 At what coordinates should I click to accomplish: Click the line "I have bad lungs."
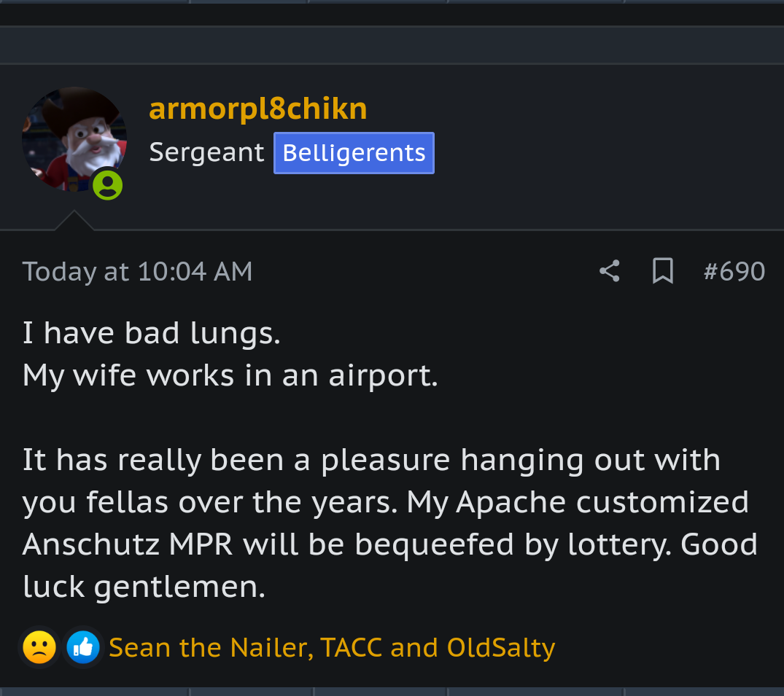pyautogui.click(x=151, y=334)
